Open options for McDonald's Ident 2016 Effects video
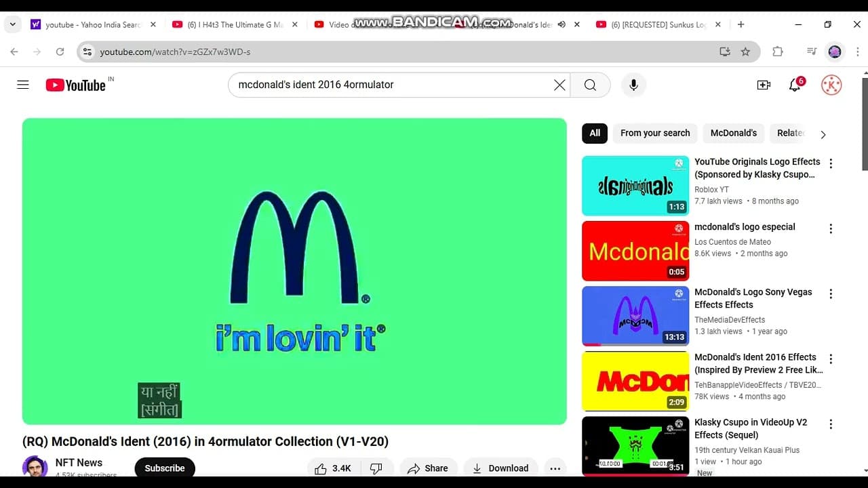This screenshot has width=868, height=488. 831,359
